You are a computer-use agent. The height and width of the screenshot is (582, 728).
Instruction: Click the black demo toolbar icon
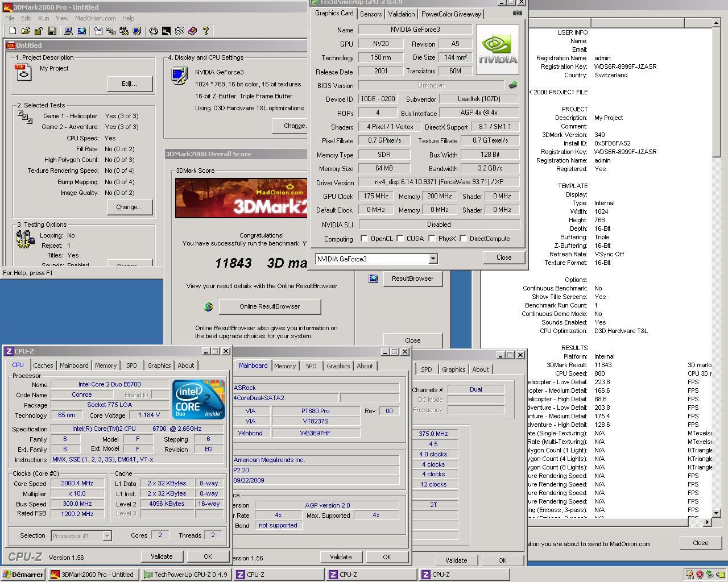166,31
